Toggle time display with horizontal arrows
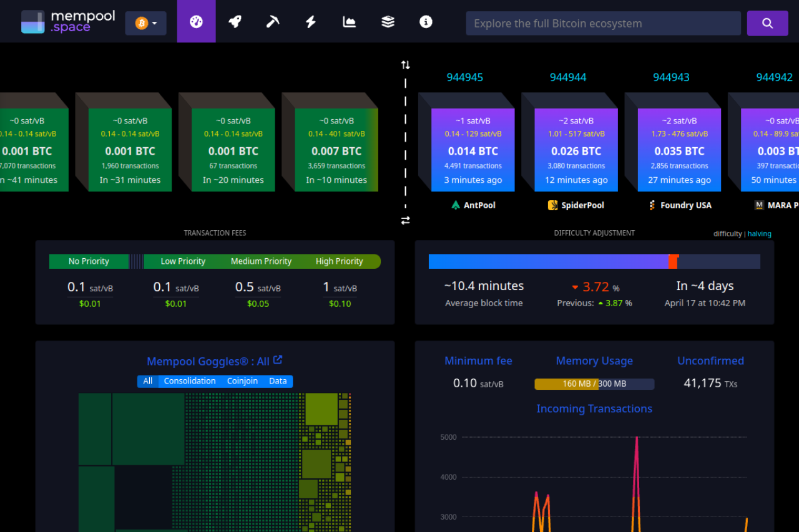This screenshot has height=532, width=799. 405,220
